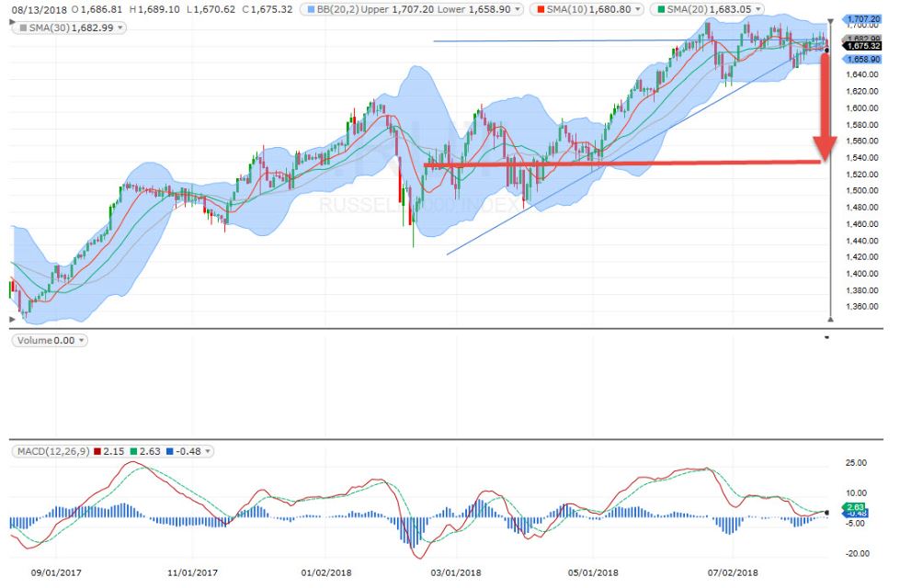Click the BB Upper value 1,707.20 in legend
Viewport: 900px width, 588px height.
413,10
